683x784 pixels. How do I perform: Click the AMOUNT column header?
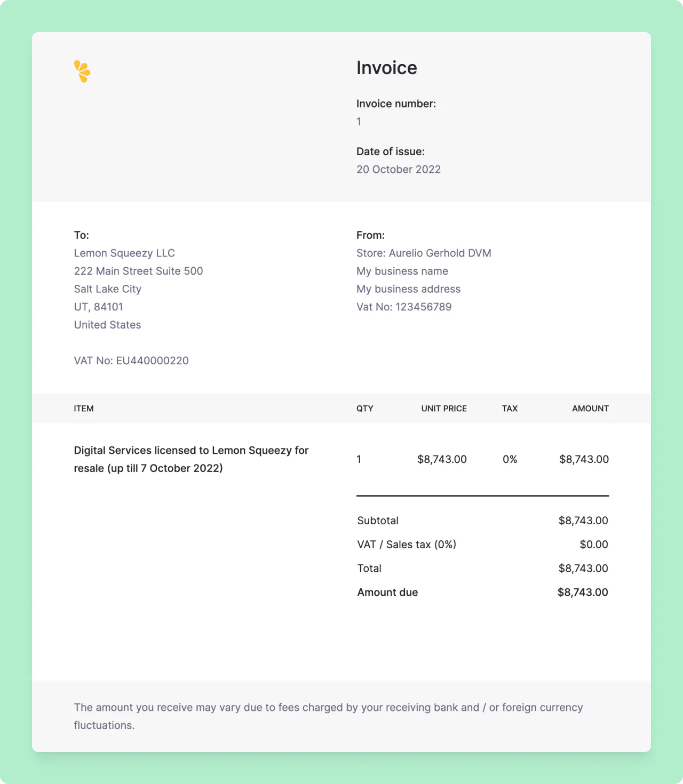click(590, 409)
